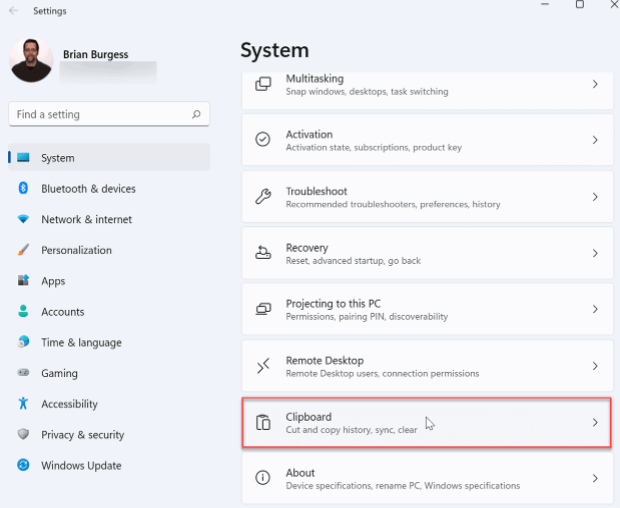Click the Windows Update sync icon
The width and height of the screenshot is (620, 508).
[23, 465]
